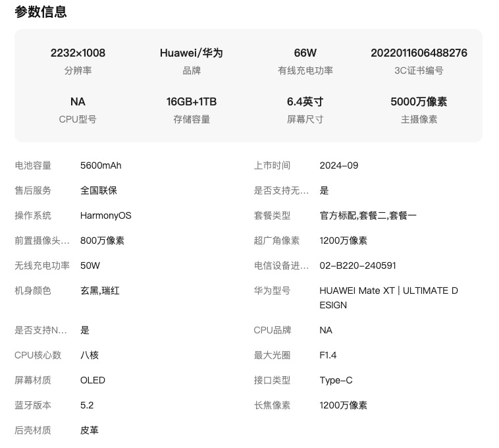Click the 5600mAh battery capacity value
Image resolution: width=499 pixels, height=448 pixels.
tap(101, 165)
